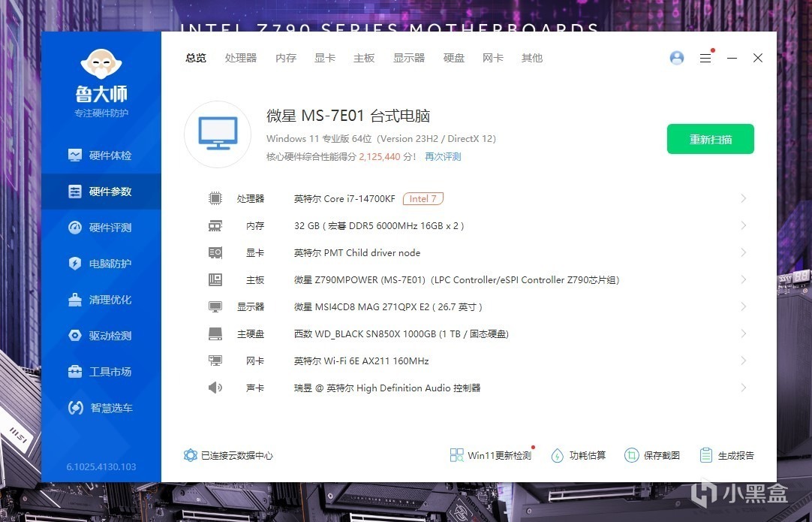Close the 鲁大师 window
812x522 pixels.
click(x=758, y=58)
